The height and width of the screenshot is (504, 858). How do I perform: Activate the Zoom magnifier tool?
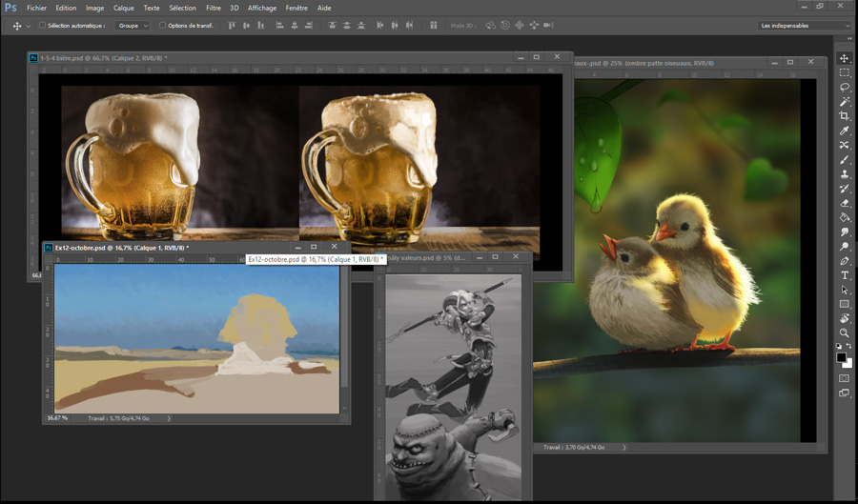[x=845, y=333]
